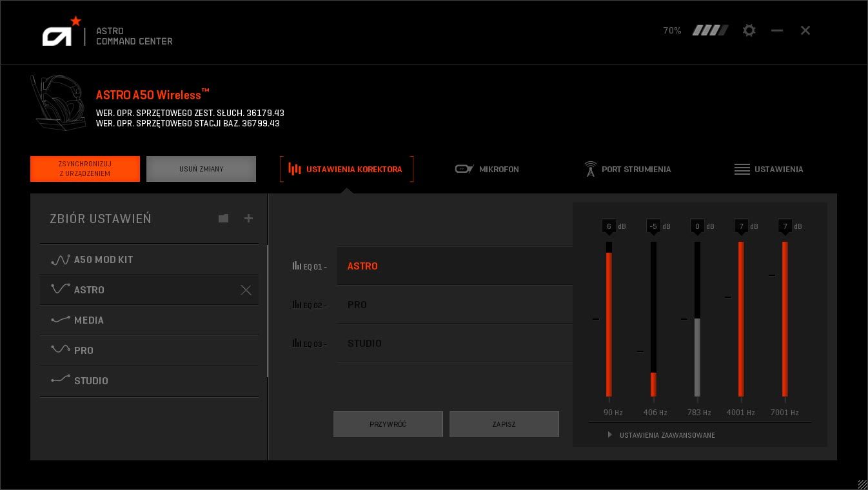Open the folder icon in Zbiór Ustawień

point(223,219)
